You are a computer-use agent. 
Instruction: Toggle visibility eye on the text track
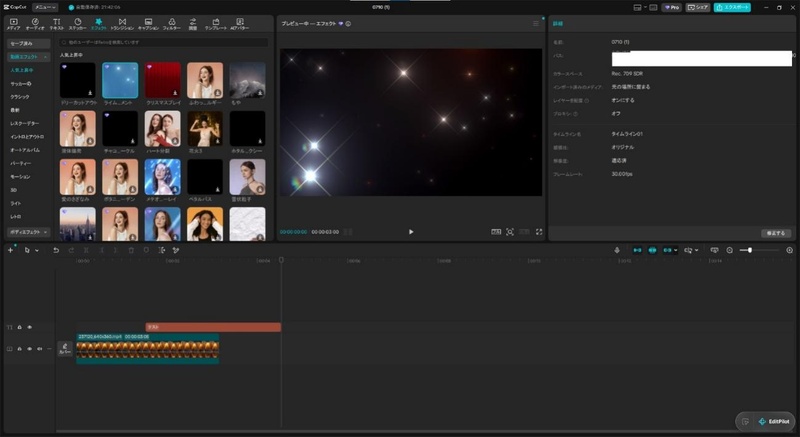(x=30, y=327)
